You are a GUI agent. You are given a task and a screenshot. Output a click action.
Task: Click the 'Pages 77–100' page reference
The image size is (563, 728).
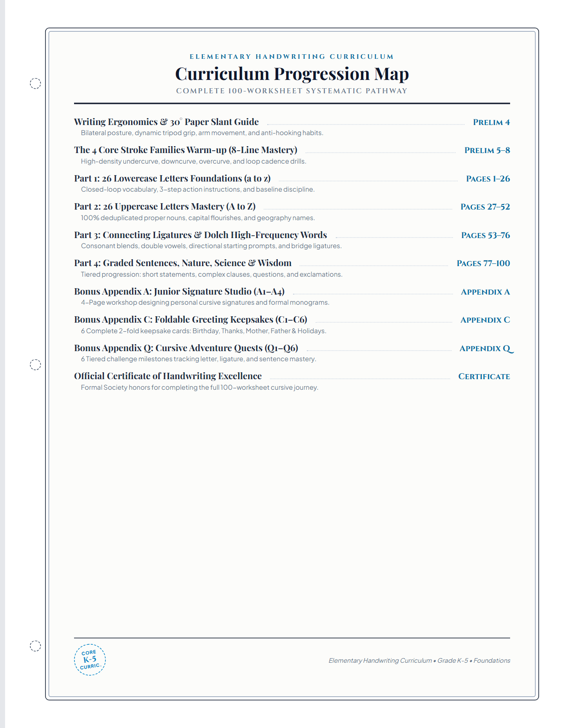(483, 263)
